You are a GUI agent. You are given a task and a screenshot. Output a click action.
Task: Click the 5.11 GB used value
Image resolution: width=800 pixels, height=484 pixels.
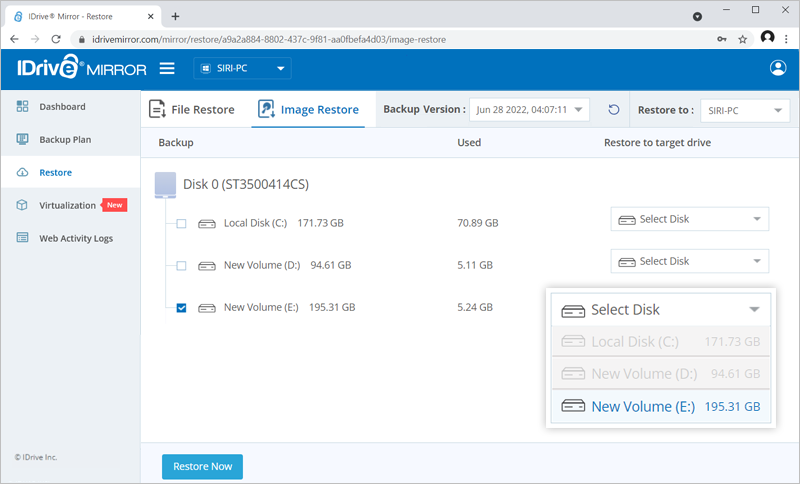click(475, 265)
